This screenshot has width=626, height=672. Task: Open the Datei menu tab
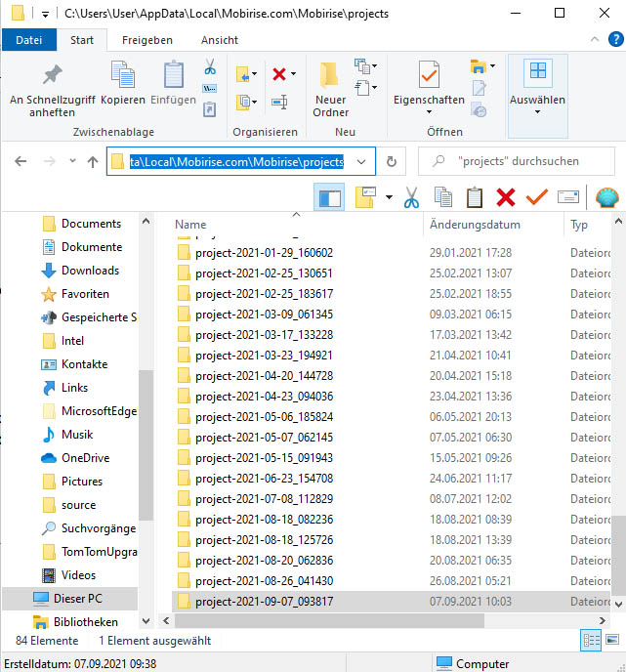click(29, 40)
